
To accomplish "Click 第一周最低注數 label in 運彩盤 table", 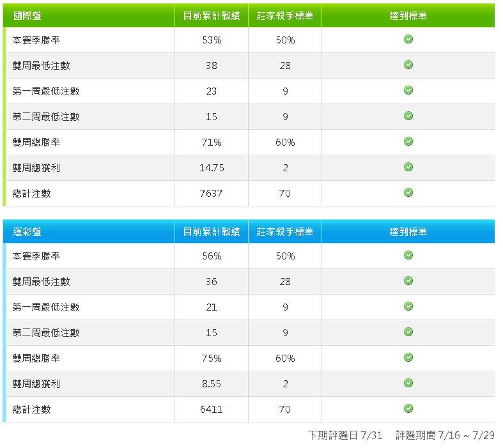I will 46,307.
